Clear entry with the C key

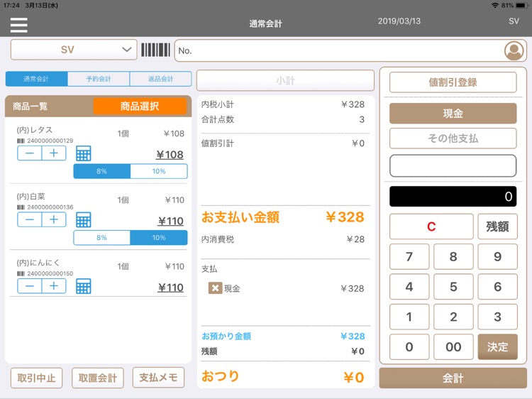click(431, 226)
